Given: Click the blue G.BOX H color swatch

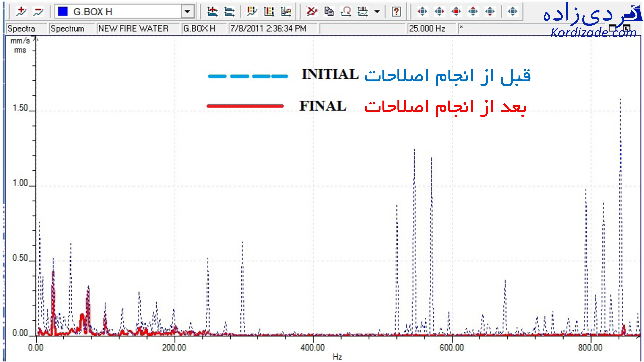Looking at the screenshot, I should tap(63, 12).
